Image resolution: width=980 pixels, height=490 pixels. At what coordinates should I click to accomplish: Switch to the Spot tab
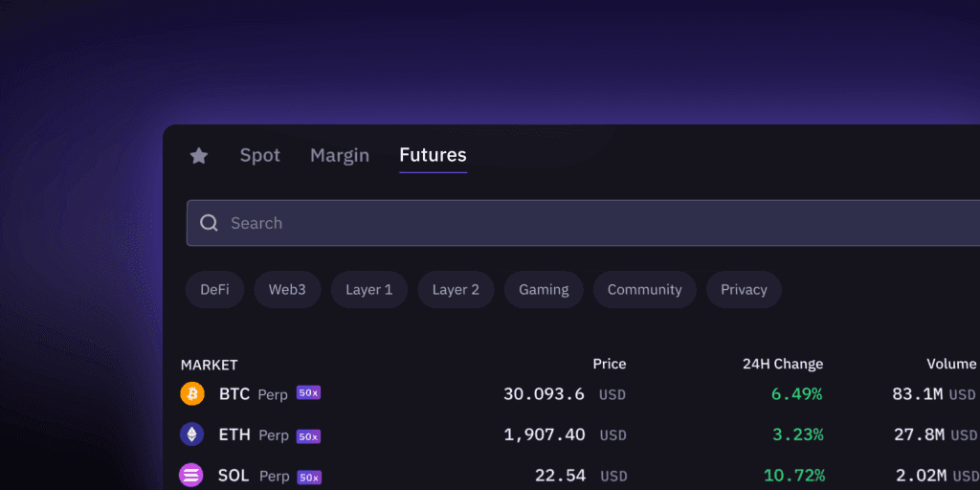pyautogui.click(x=260, y=156)
